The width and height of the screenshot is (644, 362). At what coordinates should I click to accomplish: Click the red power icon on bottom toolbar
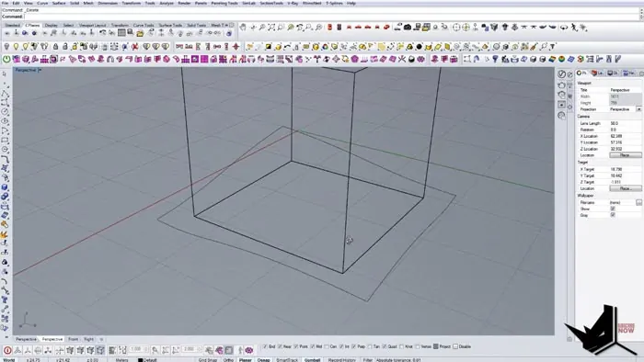click(7, 350)
